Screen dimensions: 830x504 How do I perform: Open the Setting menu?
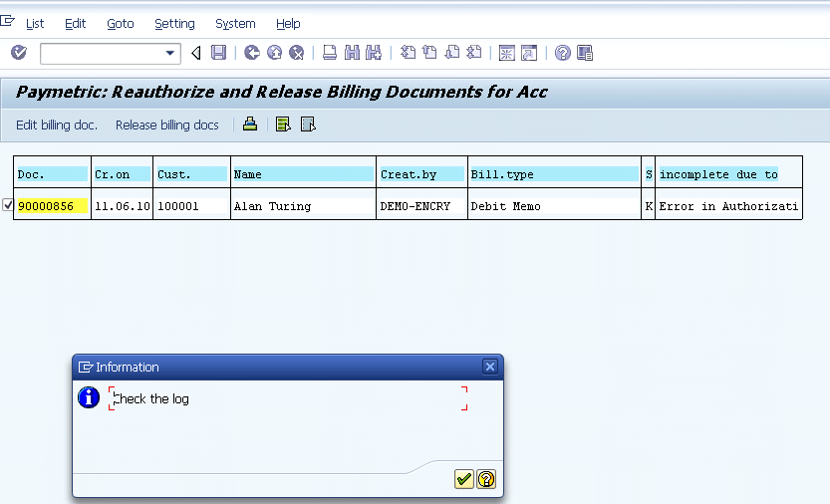174,24
